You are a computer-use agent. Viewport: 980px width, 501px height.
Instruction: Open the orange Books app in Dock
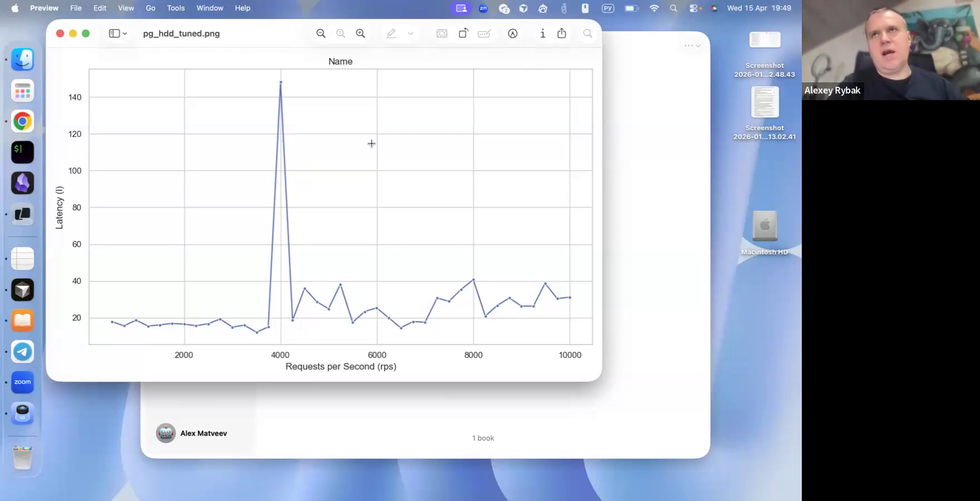point(23,321)
